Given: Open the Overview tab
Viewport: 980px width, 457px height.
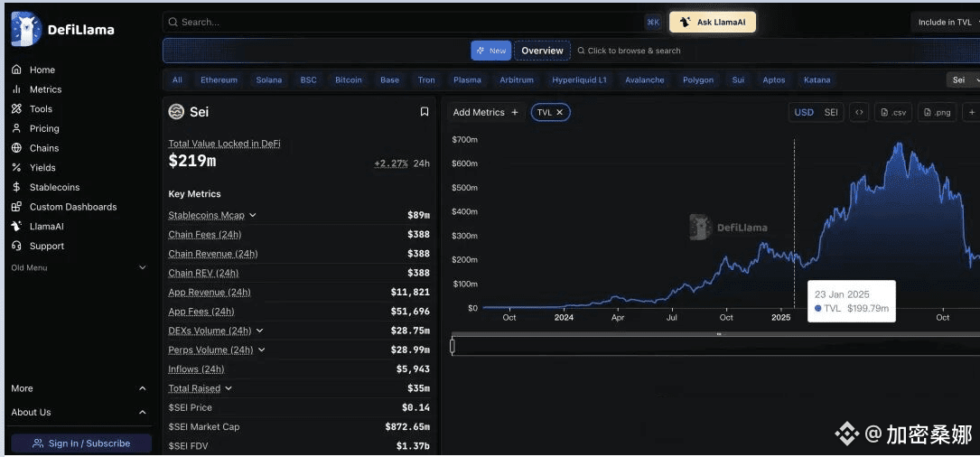Looking at the screenshot, I should (542, 51).
